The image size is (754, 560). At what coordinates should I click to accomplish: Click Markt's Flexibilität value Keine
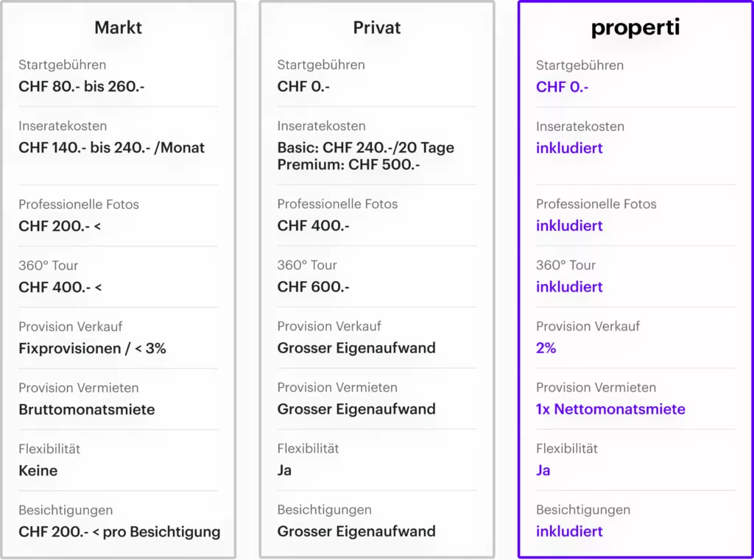tap(38, 471)
